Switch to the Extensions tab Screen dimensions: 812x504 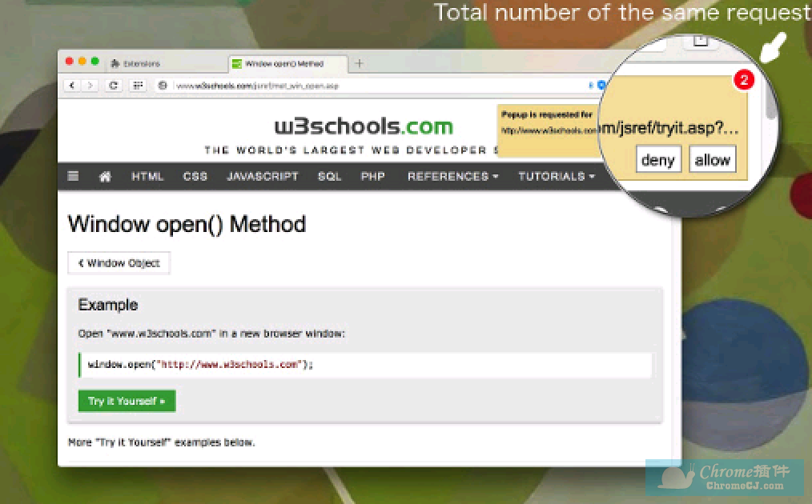click(136, 64)
